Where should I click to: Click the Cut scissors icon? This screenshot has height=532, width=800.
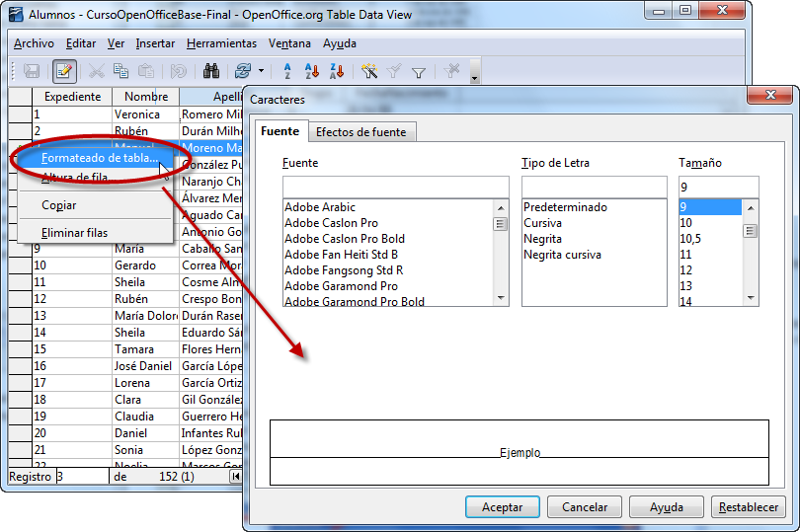point(97,71)
